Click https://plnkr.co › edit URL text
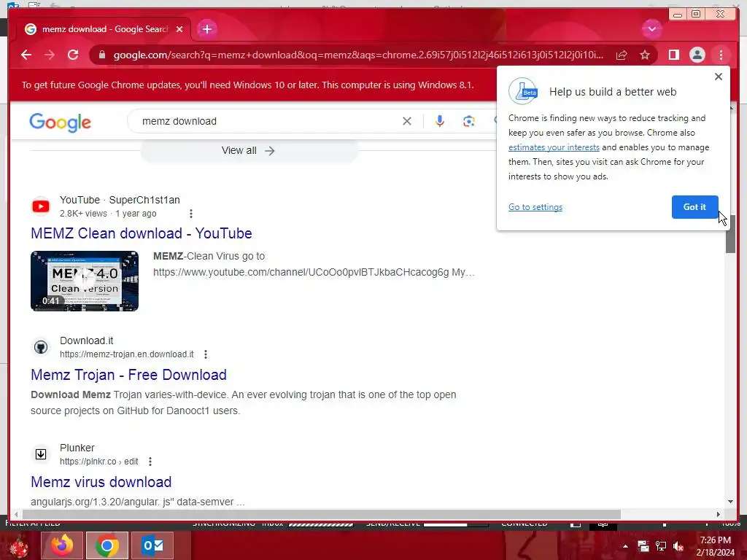Screen dimensions: 747x560 [x=99, y=462]
